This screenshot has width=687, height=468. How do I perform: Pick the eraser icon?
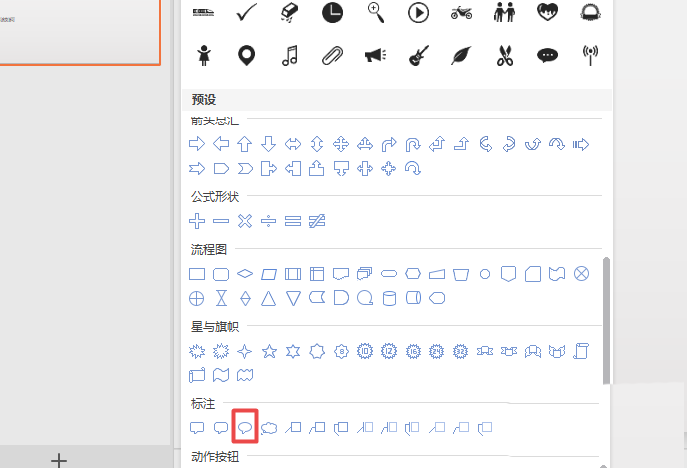click(x=289, y=13)
